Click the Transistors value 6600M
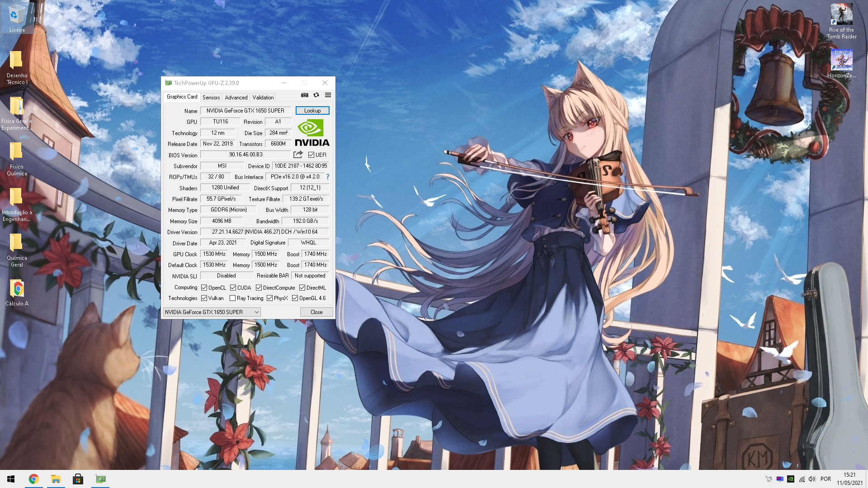The image size is (868, 488). (278, 144)
